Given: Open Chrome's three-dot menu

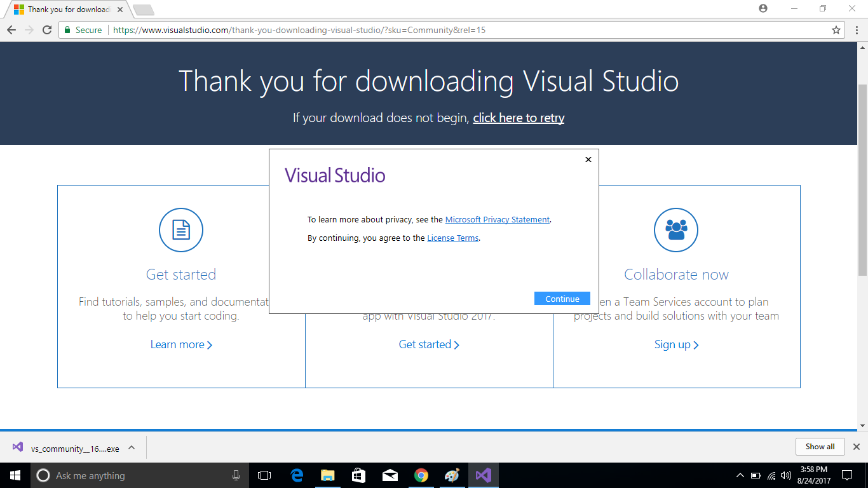Looking at the screenshot, I should pos(857,29).
